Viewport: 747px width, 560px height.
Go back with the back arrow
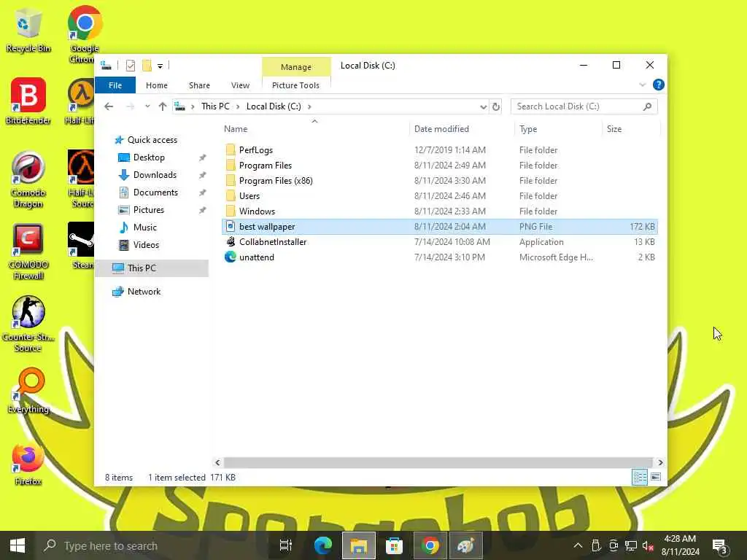pos(109,106)
